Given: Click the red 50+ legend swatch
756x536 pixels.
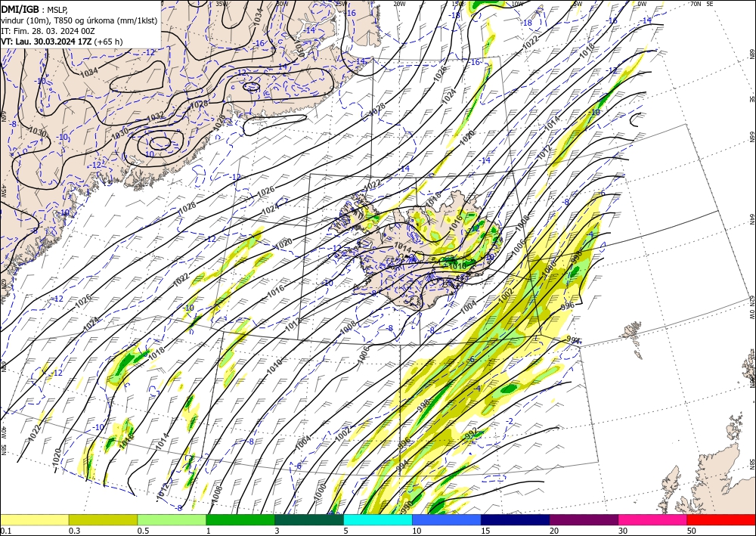Looking at the screenshot, I should click(x=721, y=519).
